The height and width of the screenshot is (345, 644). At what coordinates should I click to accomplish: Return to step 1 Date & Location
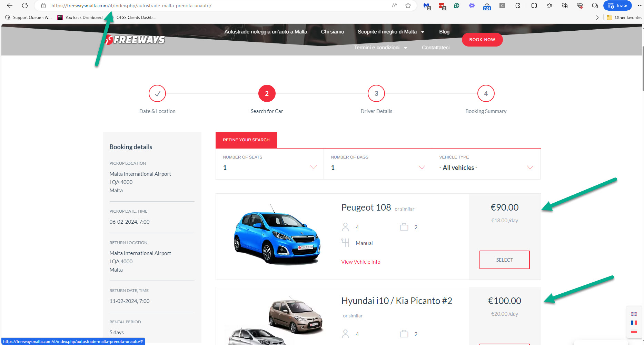(157, 93)
